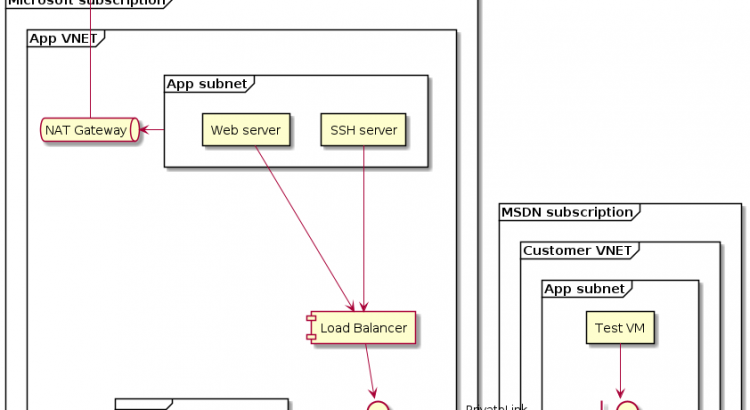Select the Test VM box
The image size is (750, 410).
[620, 328]
